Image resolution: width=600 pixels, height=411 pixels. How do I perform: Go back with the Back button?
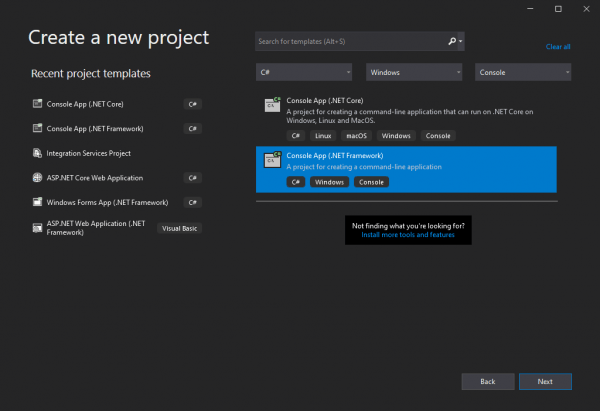click(487, 381)
